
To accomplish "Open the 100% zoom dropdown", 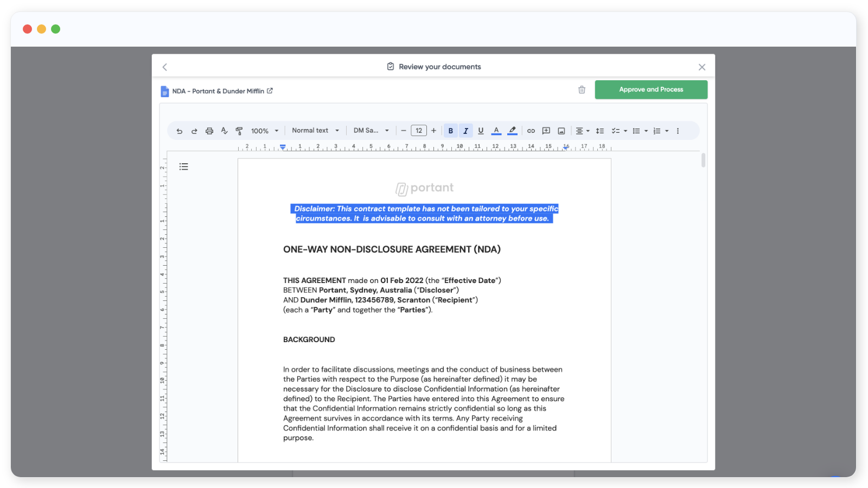I will [265, 131].
